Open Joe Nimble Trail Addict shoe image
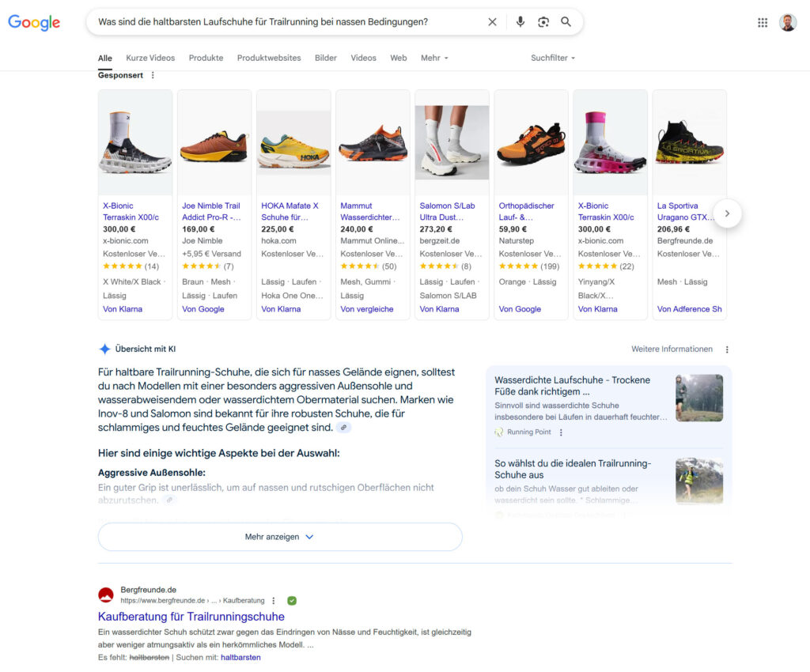 (214, 142)
